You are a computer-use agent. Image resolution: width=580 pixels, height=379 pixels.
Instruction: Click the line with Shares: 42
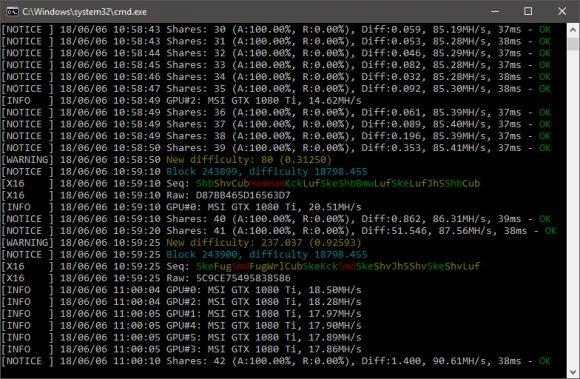pos(276,361)
